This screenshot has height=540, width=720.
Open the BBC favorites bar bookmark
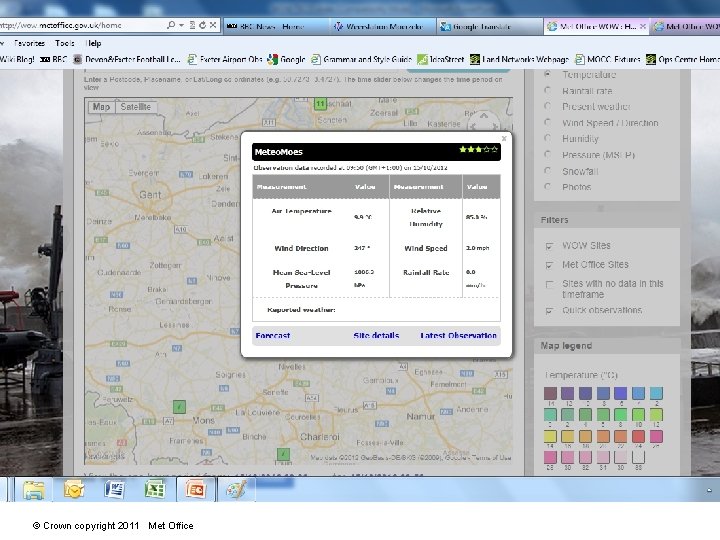(x=54, y=59)
